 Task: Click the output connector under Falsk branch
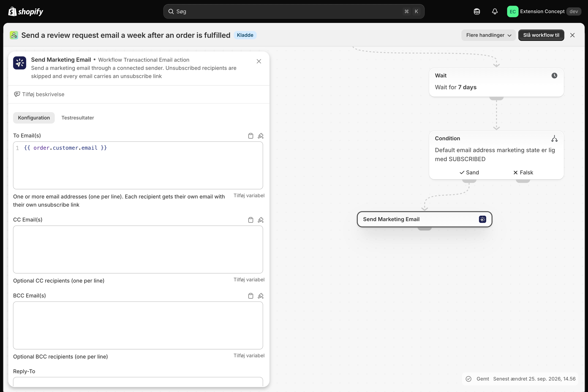(523, 181)
